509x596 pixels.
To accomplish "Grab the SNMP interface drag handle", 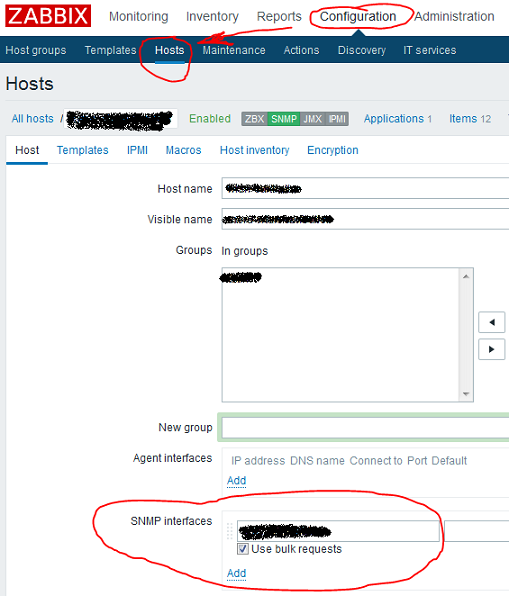I will [230, 531].
